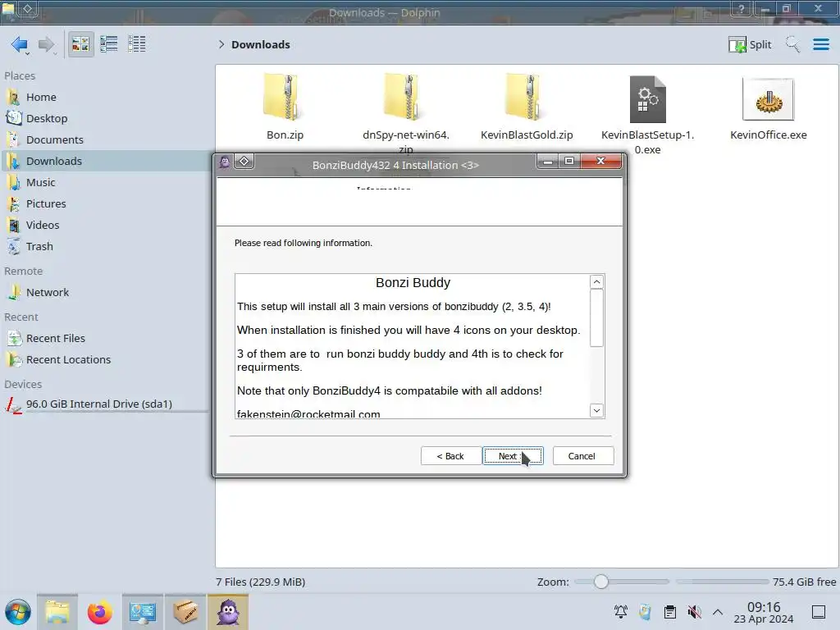Select the 96.0 GiB Internal Drive device
Screen dimensions: 840x630
tap(104, 404)
